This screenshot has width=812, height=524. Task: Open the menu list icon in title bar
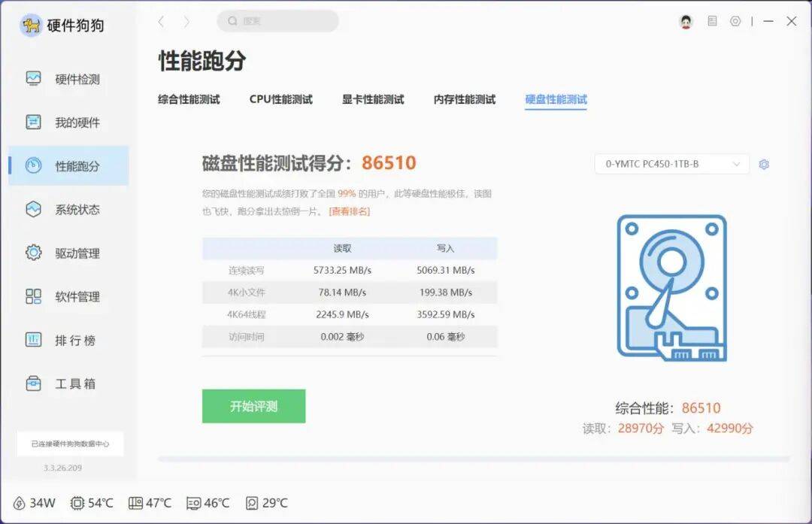pos(713,21)
